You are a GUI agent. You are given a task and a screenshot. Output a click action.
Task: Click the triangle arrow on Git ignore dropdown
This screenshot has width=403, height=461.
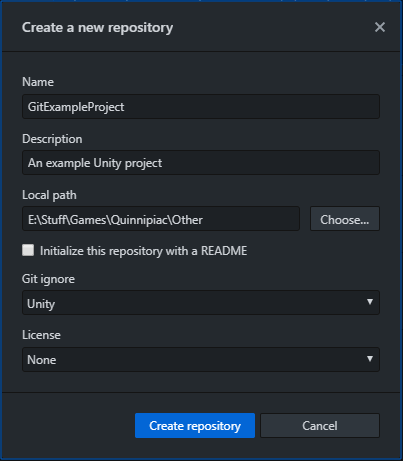(370, 302)
